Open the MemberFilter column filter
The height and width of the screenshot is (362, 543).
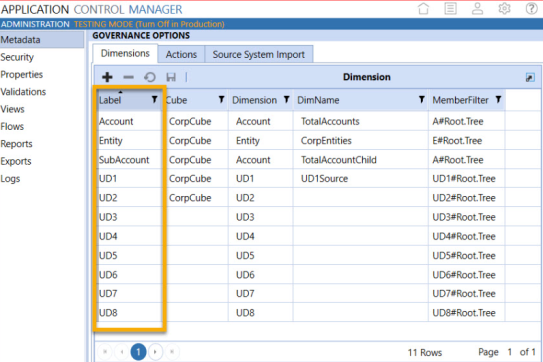(498, 100)
